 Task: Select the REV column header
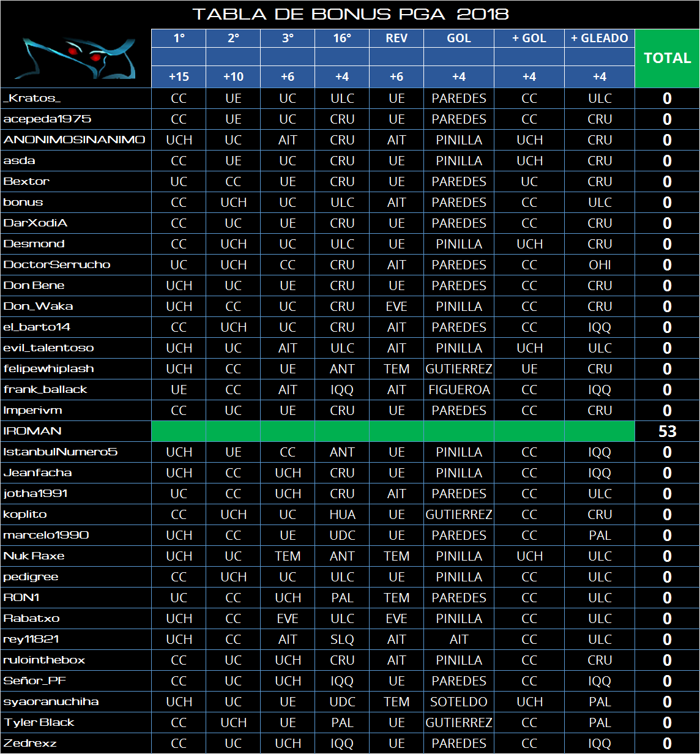(397, 38)
